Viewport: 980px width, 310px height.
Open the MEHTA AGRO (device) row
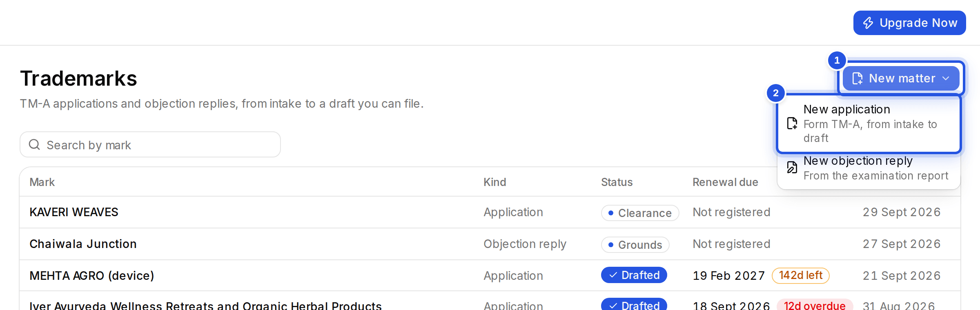coord(490,275)
